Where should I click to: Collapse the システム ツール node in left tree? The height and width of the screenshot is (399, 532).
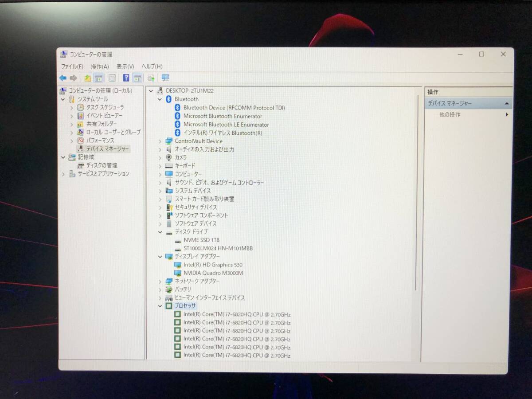(x=63, y=99)
